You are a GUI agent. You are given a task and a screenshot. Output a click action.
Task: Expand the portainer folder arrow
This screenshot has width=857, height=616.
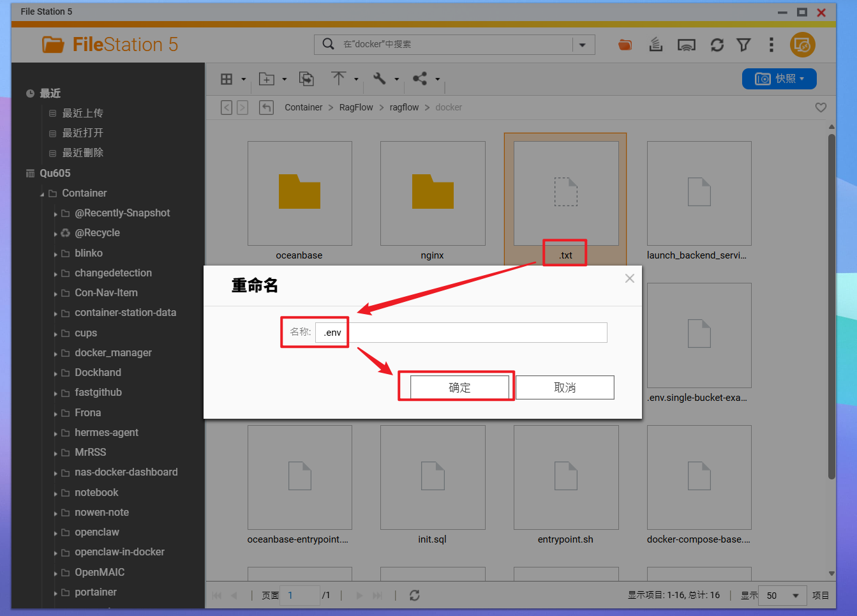56,593
